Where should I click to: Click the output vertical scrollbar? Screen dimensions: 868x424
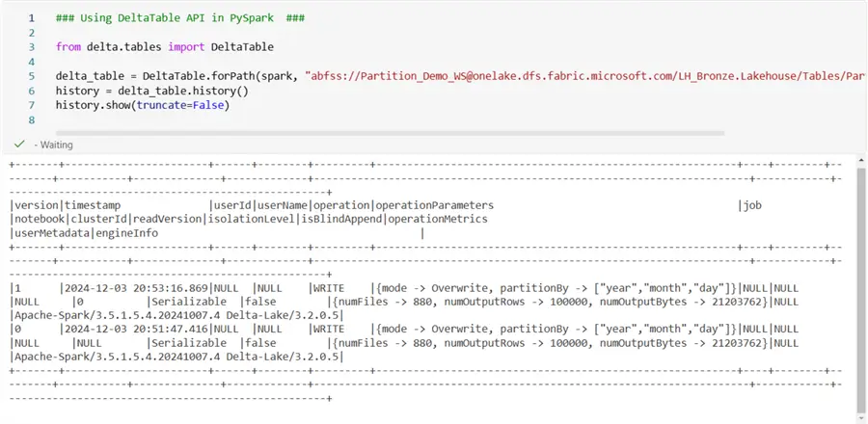[x=859, y=289]
